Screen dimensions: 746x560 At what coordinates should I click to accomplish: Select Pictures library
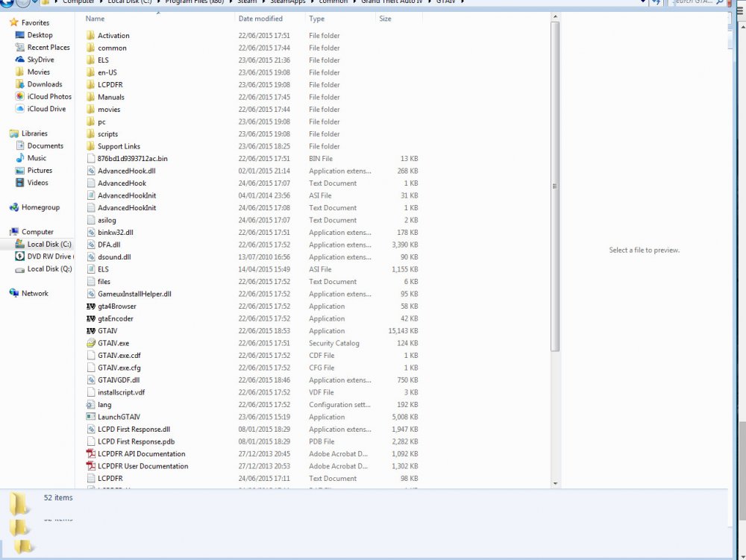pyautogui.click(x=40, y=170)
